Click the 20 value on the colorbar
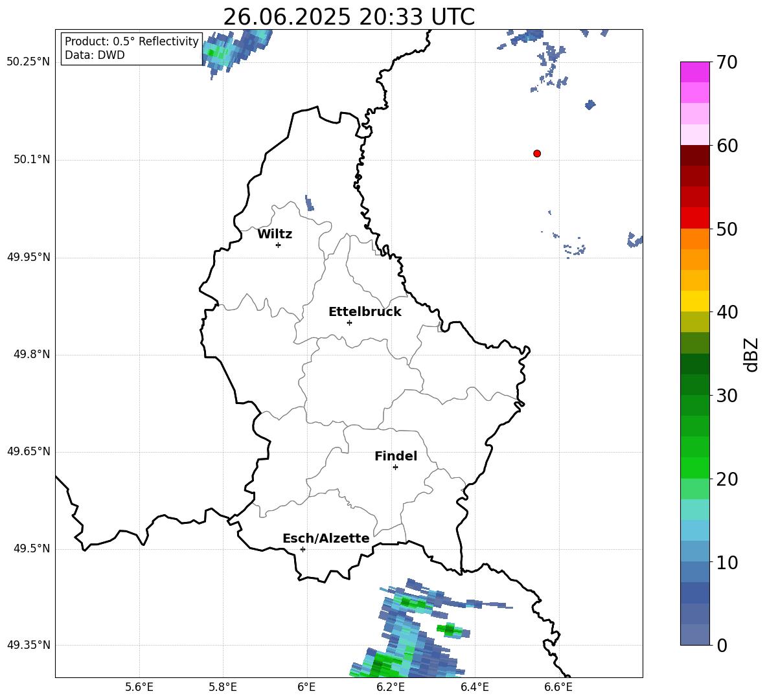 [x=727, y=479]
